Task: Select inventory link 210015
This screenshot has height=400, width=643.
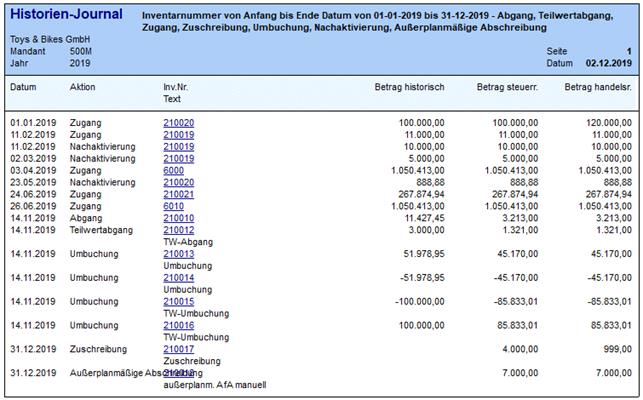Action: [x=178, y=301]
